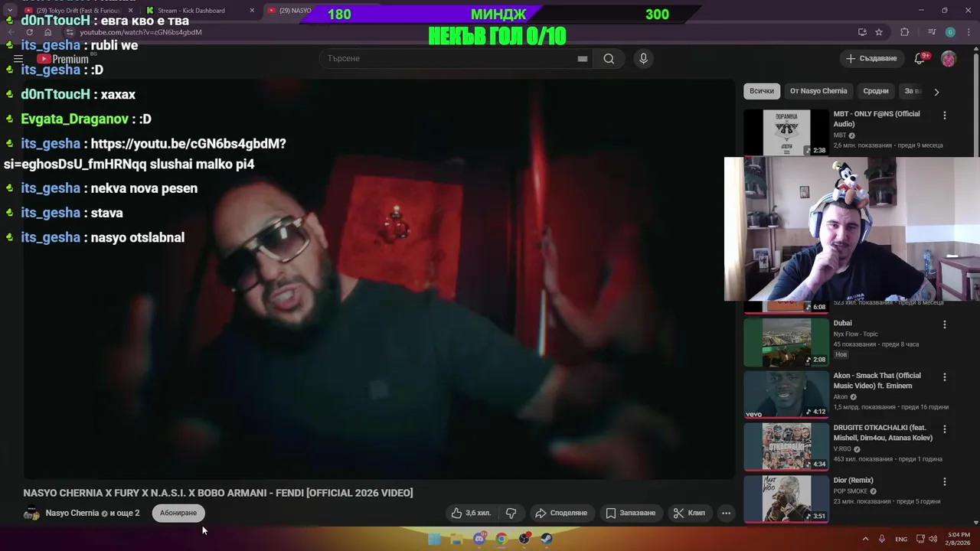Viewport: 980px width, 551px height.
Task: Click the tray volume speaker icon
Action: tap(933, 539)
